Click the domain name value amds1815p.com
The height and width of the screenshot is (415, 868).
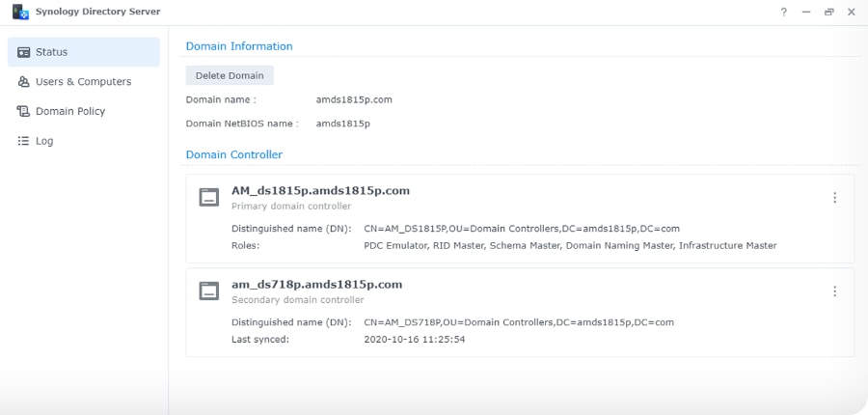[x=353, y=99]
